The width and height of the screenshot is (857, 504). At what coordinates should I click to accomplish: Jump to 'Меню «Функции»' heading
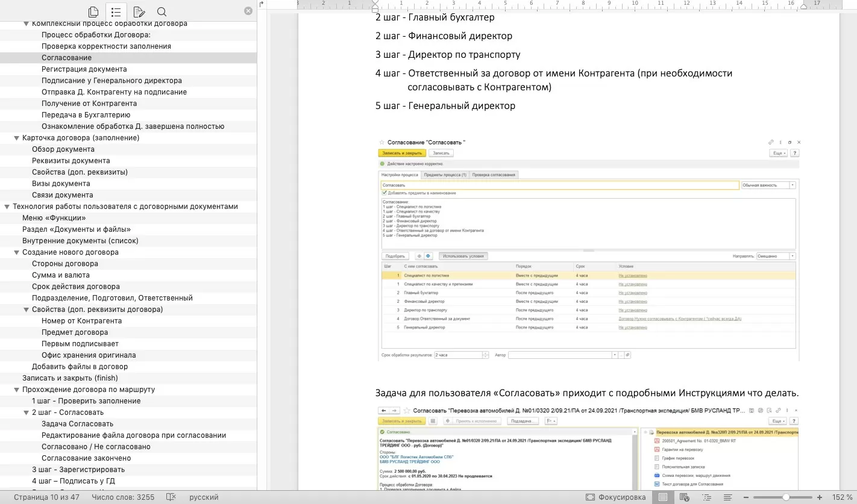click(x=54, y=218)
